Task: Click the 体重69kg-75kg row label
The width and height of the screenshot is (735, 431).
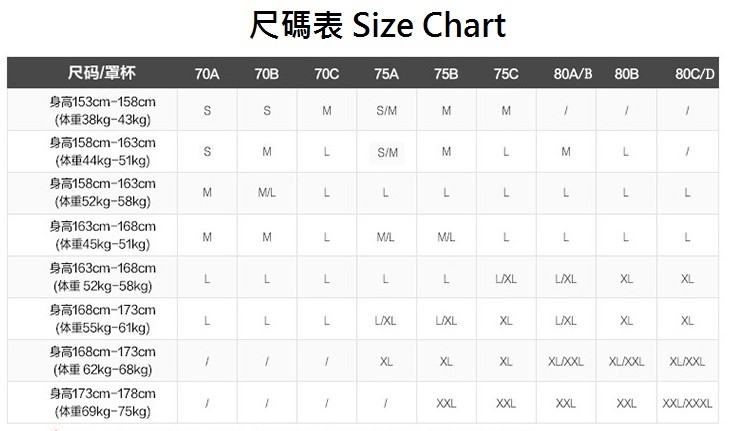Action: (x=101, y=411)
